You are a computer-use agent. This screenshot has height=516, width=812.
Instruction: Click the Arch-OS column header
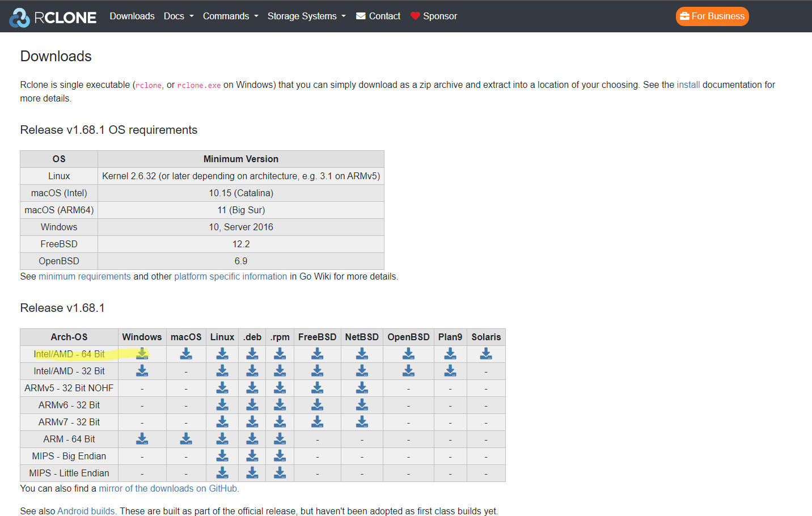coord(69,337)
